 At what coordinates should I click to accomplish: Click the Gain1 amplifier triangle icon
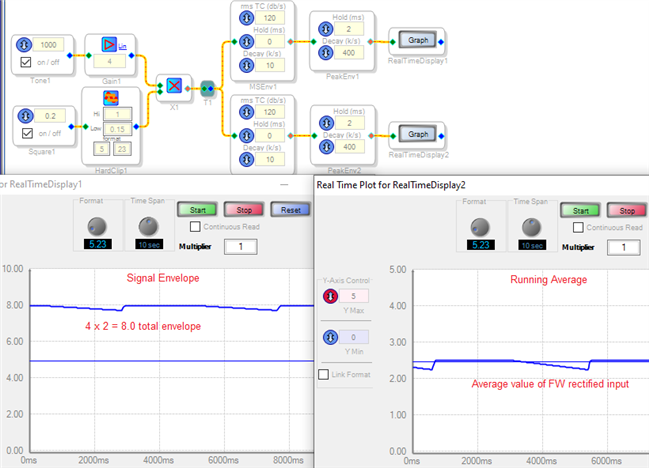point(109,45)
